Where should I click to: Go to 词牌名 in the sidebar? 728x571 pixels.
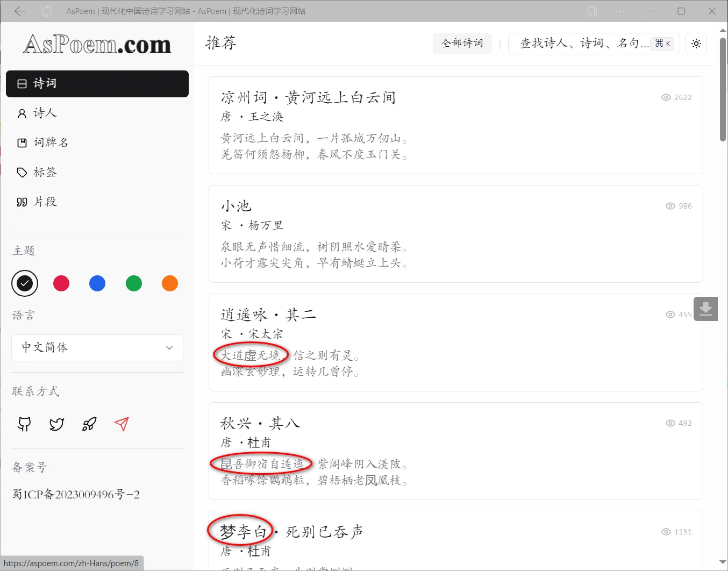click(51, 142)
